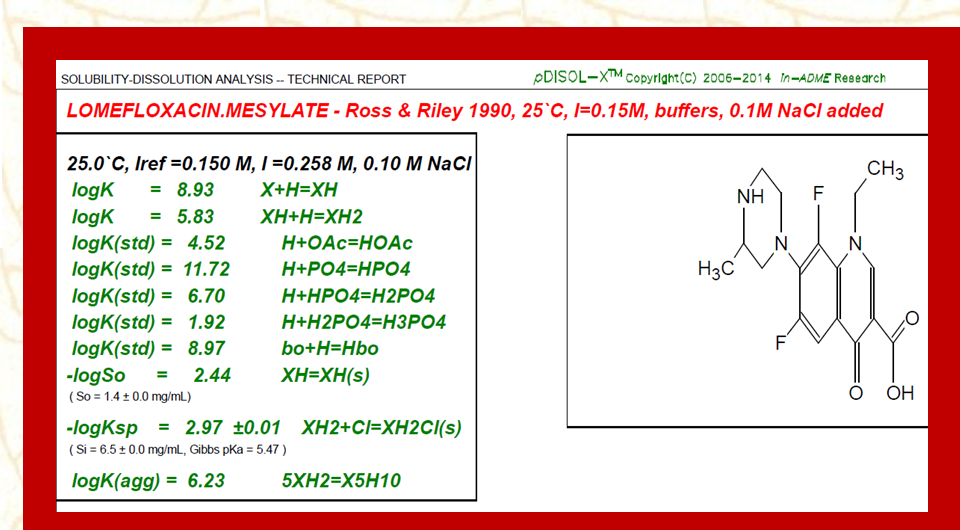Screen dimensions: 960x530
Task: Click the logK(std) value 8.97
Action: point(206,349)
